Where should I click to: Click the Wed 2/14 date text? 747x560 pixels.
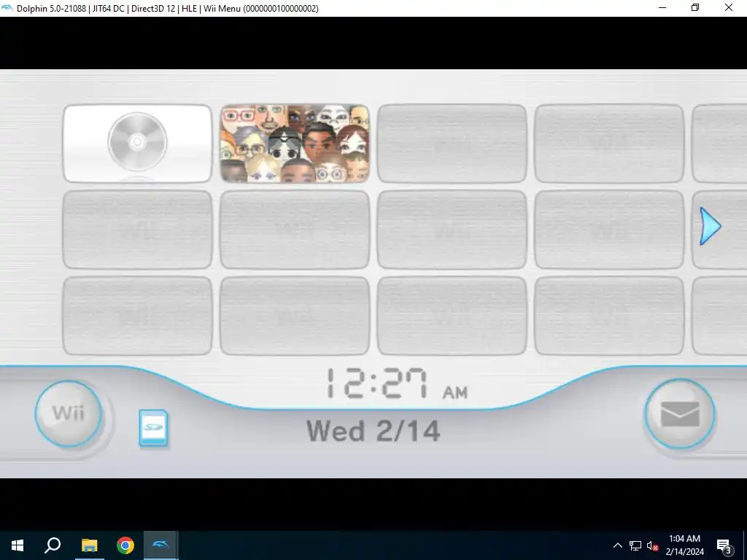click(373, 431)
